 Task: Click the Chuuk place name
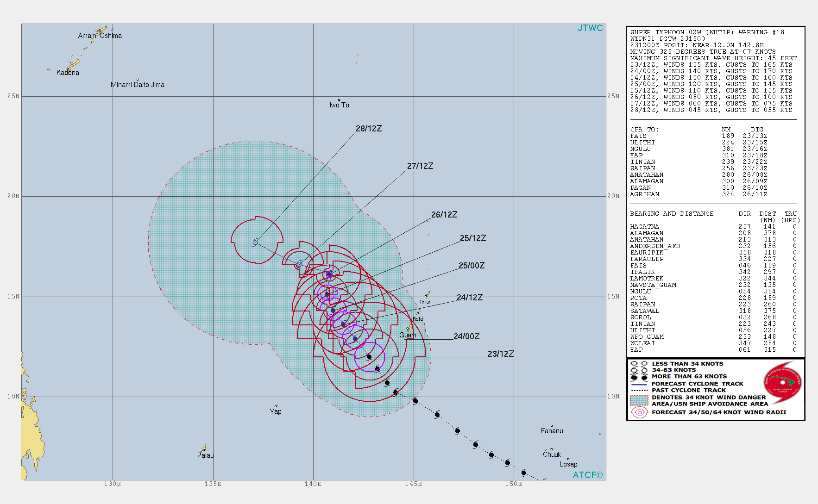click(x=552, y=454)
